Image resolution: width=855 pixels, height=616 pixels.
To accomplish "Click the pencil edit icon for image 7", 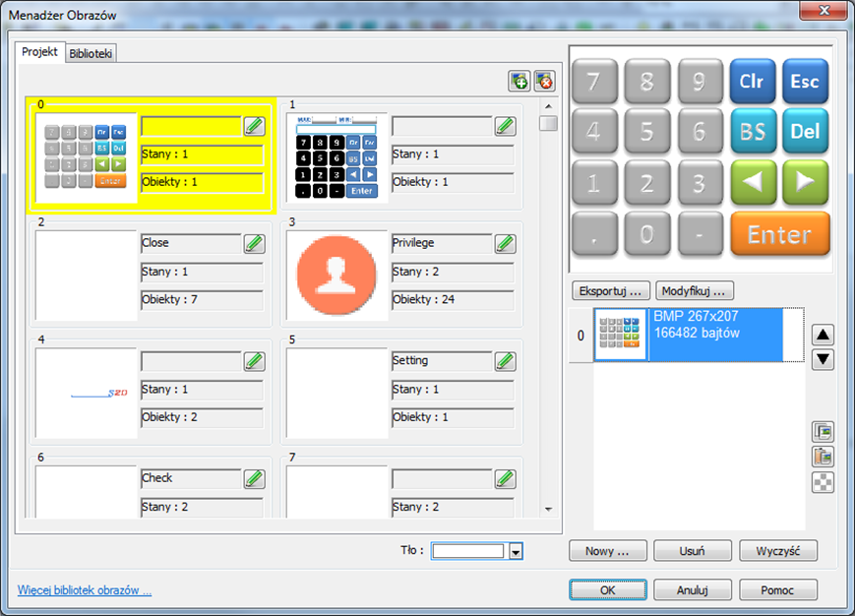I will [506, 478].
